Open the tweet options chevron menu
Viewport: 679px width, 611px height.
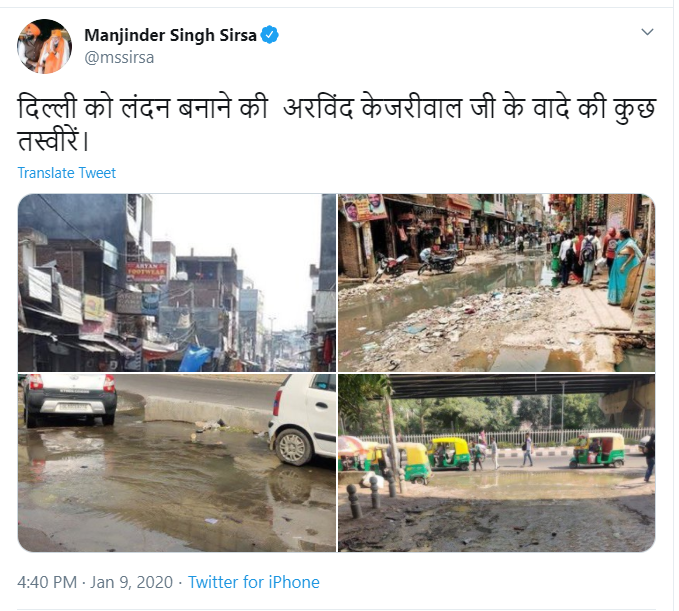(x=647, y=33)
